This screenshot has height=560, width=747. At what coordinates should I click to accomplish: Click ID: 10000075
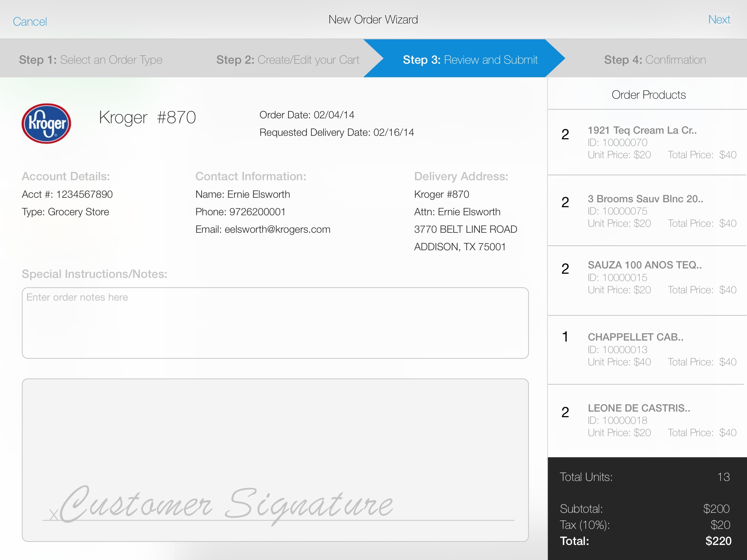pos(617,211)
